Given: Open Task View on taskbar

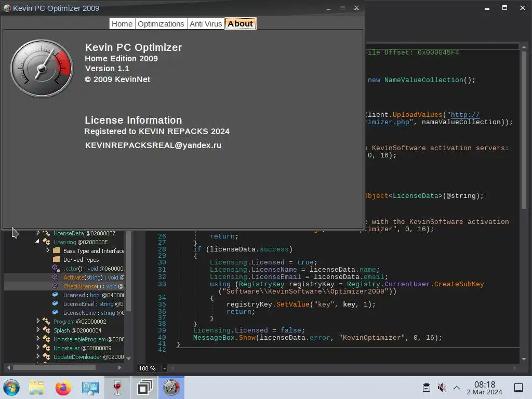Looking at the screenshot, I should 144,388.
